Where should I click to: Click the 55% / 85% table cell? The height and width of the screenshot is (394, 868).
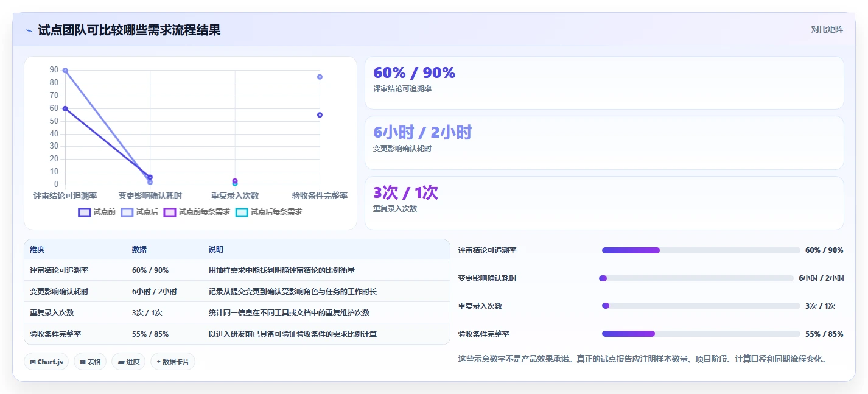pos(150,334)
